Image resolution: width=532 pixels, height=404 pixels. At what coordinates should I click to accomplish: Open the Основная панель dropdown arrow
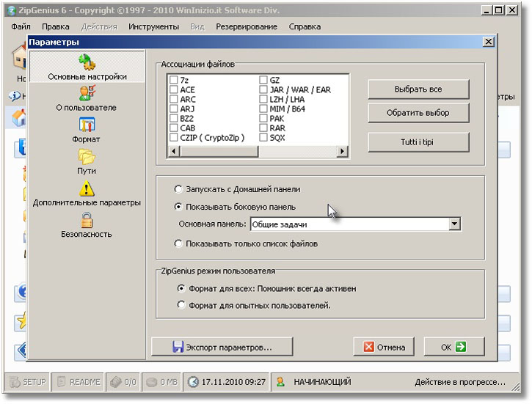click(x=454, y=224)
